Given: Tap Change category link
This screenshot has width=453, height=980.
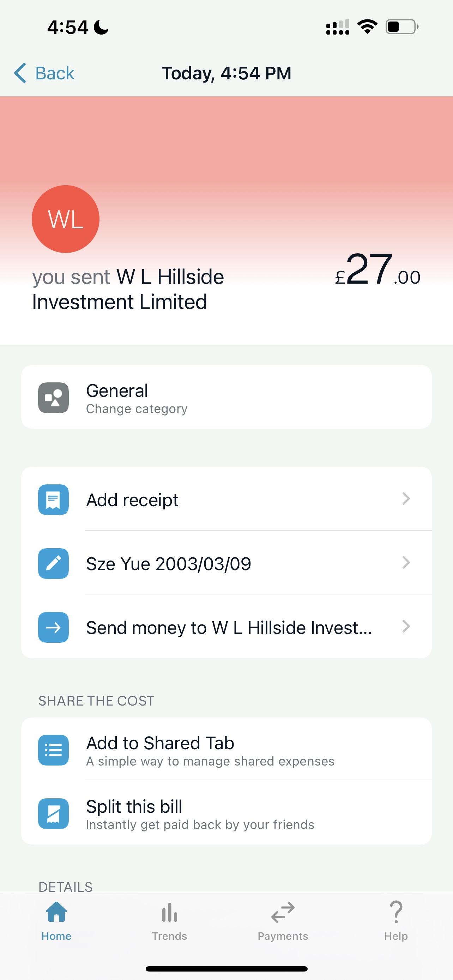Looking at the screenshot, I should point(137,409).
